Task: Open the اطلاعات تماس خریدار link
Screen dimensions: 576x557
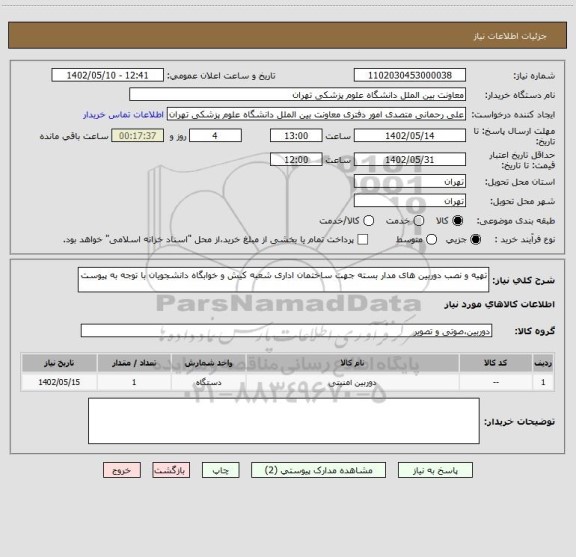Action: [123, 115]
